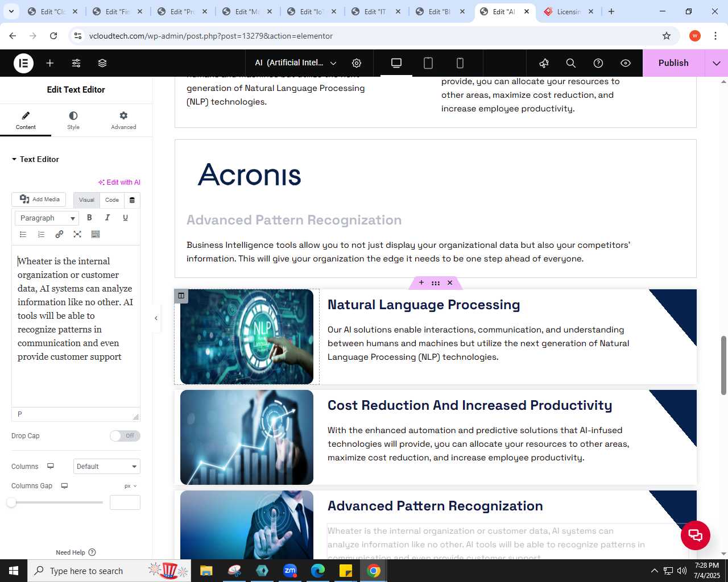The height and width of the screenshot is (582, 728).
Task: Toggle bold formatting in text editor
Action: (x=89, y=218)
